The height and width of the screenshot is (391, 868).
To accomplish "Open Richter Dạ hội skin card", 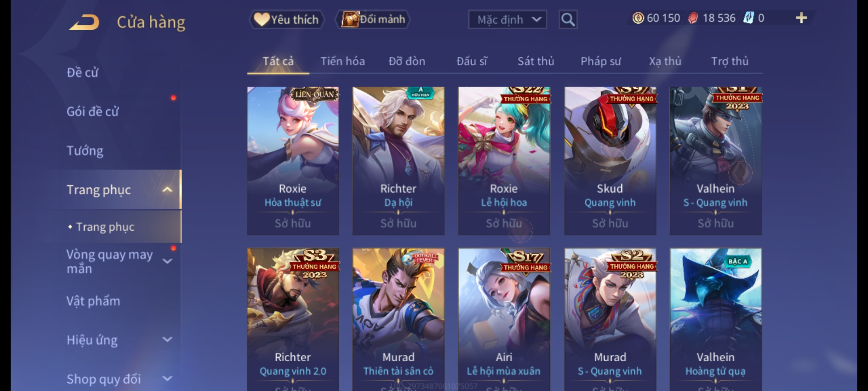I will click(x=398, y=161).
